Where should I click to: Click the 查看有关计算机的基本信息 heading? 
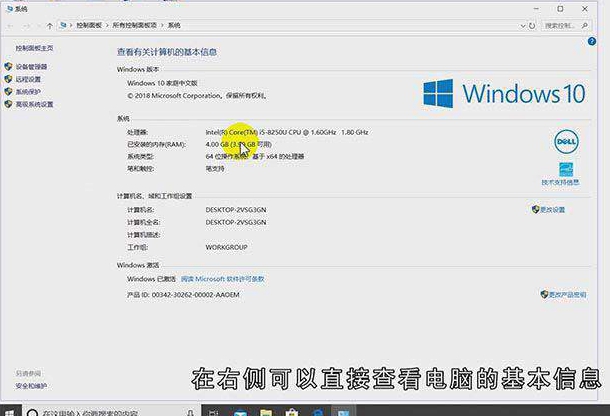point(167,52)
